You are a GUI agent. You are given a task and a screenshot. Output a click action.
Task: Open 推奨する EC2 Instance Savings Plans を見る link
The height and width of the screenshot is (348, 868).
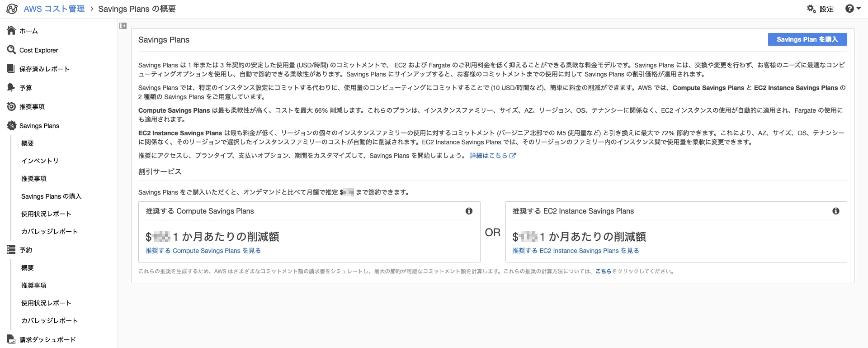576,251
